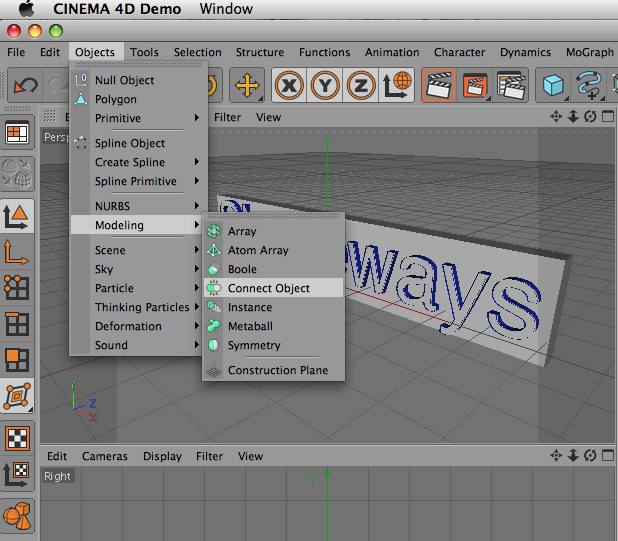This screenshot has width=618, height=541.
Task: Select Polygons mode icon
Action: point(17,360)
